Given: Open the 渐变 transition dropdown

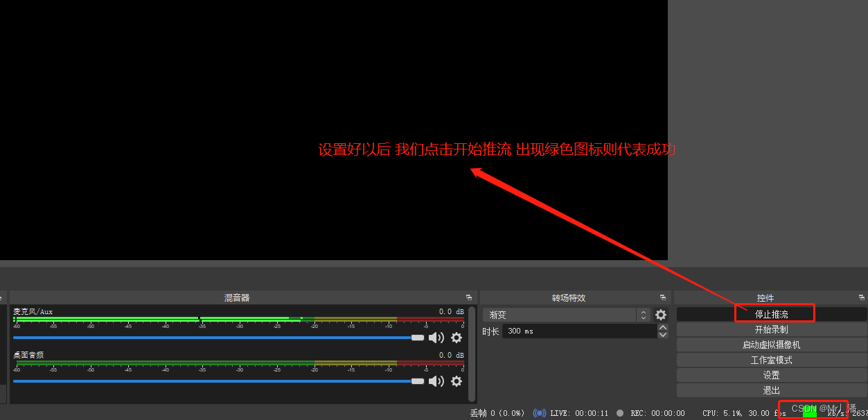Looking at the screenshot, I should 567,315.
